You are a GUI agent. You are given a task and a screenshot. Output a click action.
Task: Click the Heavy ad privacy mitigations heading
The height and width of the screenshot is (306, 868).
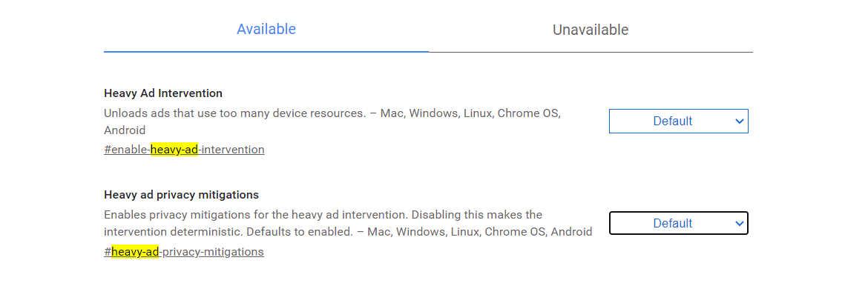tap(181, 195)
